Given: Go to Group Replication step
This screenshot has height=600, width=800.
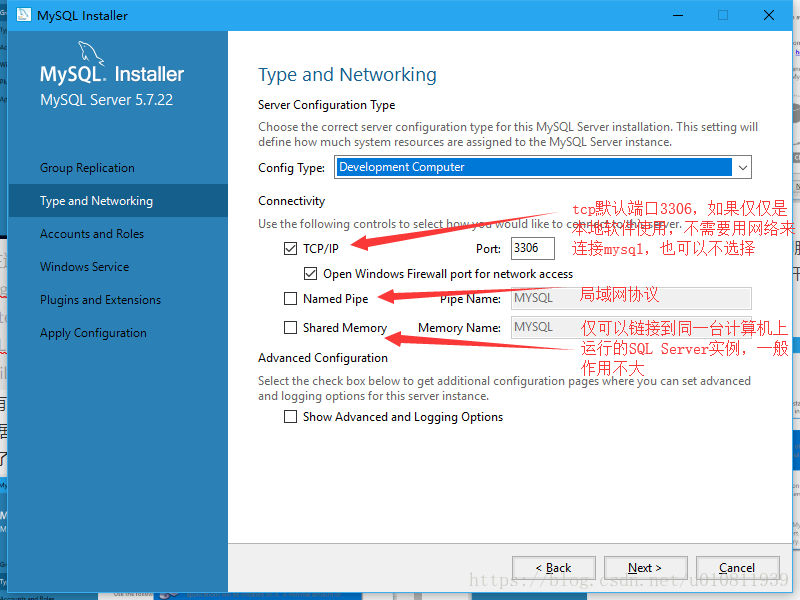Looking at the screenshot, I should [x=87, y=168].
